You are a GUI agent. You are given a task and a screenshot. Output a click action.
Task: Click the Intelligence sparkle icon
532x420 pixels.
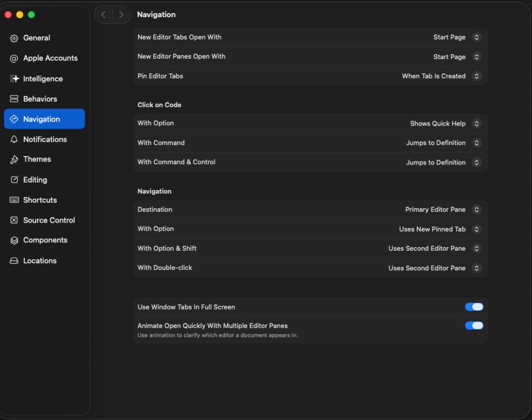coord(14,79)
